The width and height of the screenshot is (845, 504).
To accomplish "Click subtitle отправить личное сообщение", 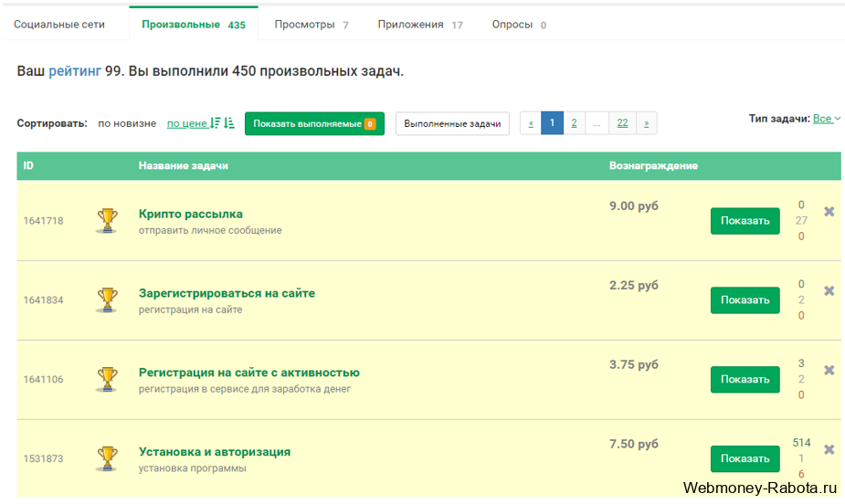I will [x=210, y=230].
